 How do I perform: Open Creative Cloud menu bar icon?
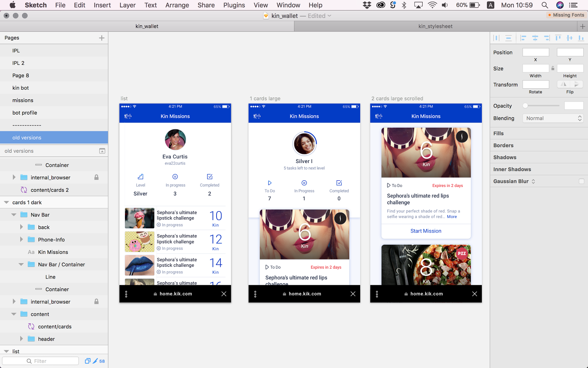click(x=381, y=5)
